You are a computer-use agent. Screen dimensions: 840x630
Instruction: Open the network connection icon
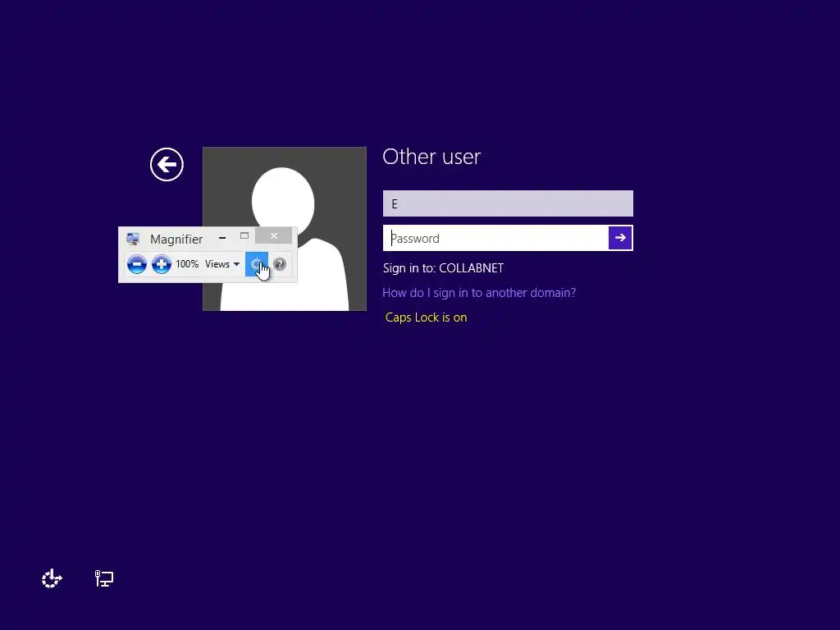pos(104,578)
